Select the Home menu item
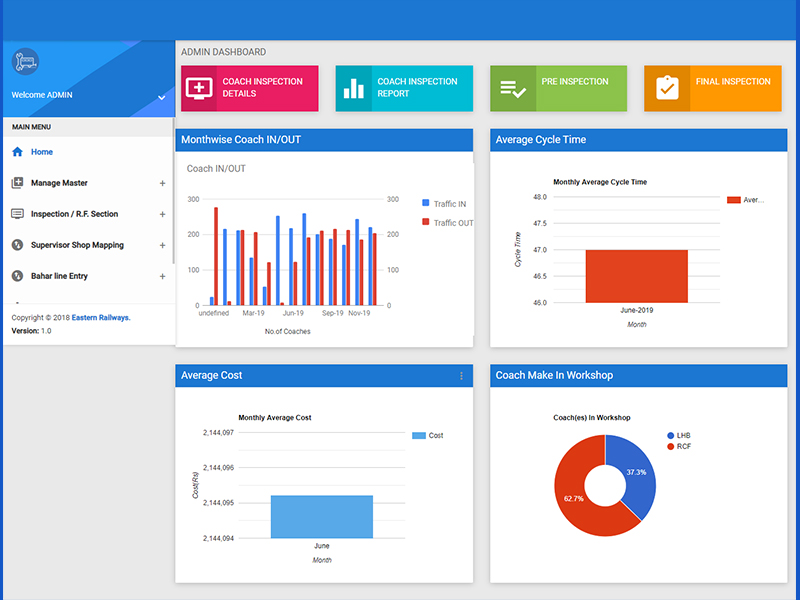The width and height of the screenshot is (800, 600). point(88,152)
